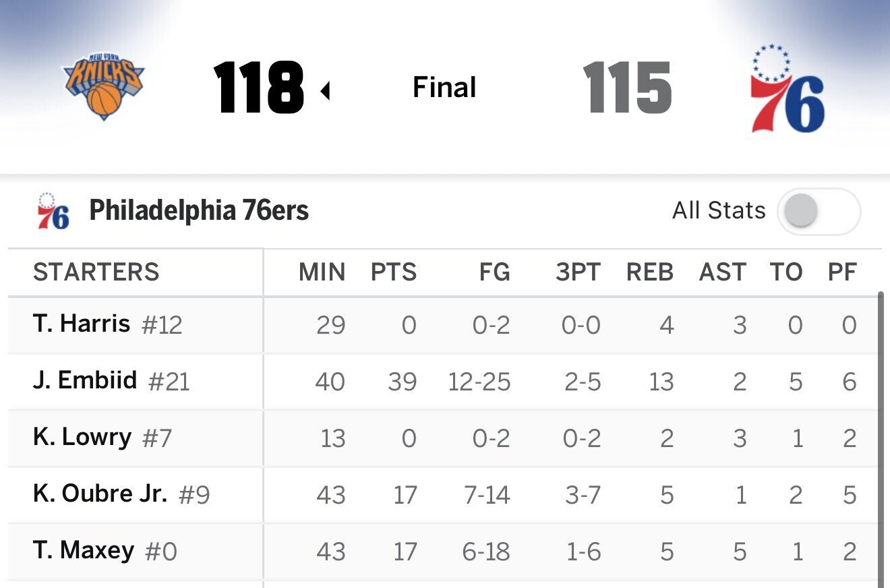Viewport: 890px width, 588px height.
Task: Click the 76ers score 115
Action: [628, 88]
